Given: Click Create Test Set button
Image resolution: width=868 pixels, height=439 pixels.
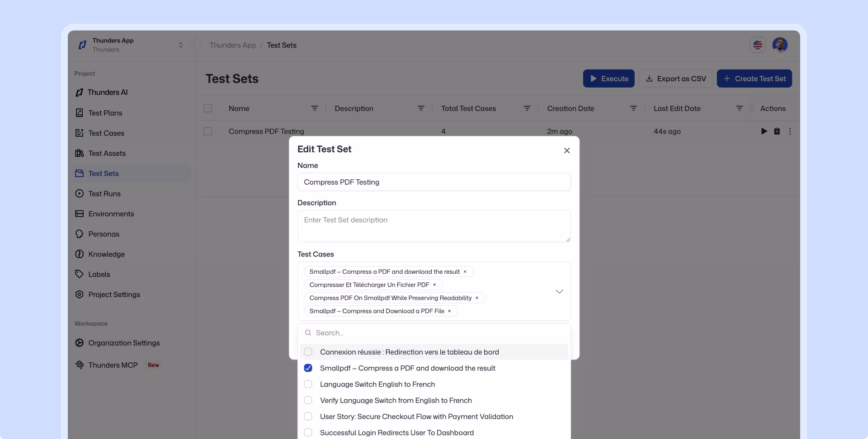Looking at the screenshot, I should pyautogui.click(x=754, y=79).
